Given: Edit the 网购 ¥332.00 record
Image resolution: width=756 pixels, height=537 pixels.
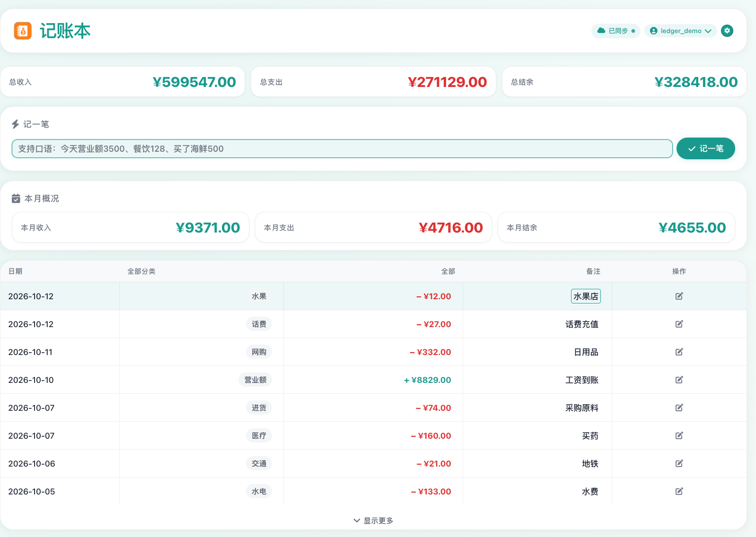Looking at the screenshot, I should 679,352.
